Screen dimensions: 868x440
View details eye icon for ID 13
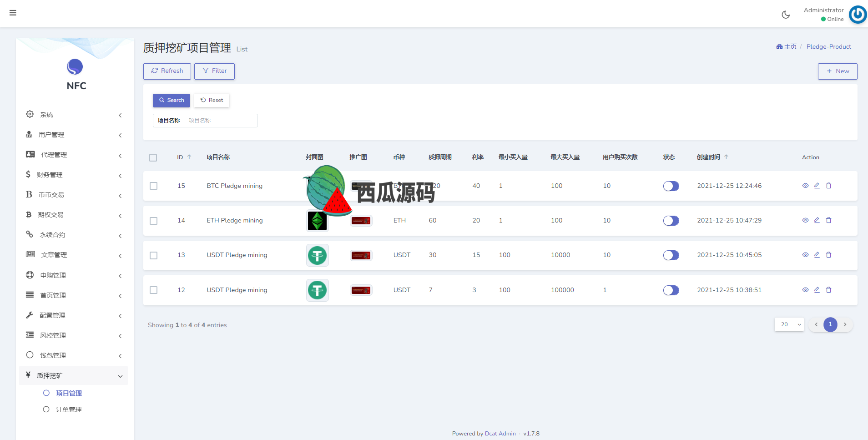click(805, 255)
